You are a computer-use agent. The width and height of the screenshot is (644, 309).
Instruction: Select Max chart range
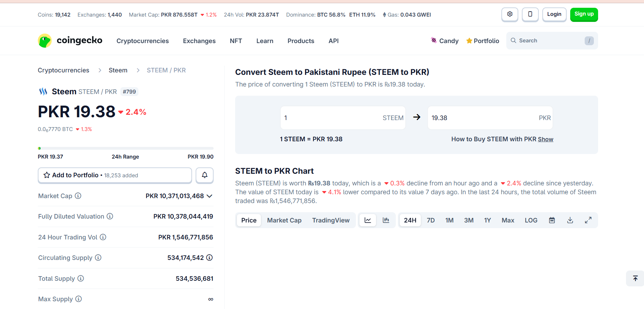[508, 220]
